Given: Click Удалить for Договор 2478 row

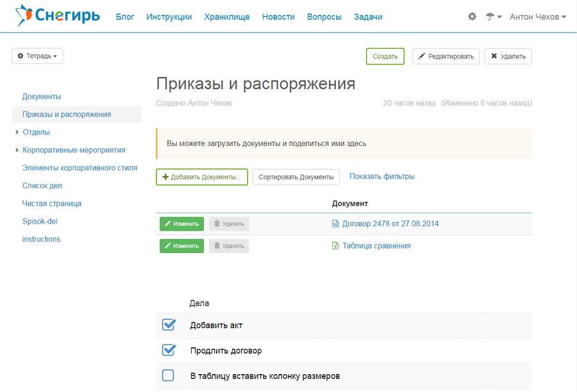Looking at the screenshot, I should point(229,224).
